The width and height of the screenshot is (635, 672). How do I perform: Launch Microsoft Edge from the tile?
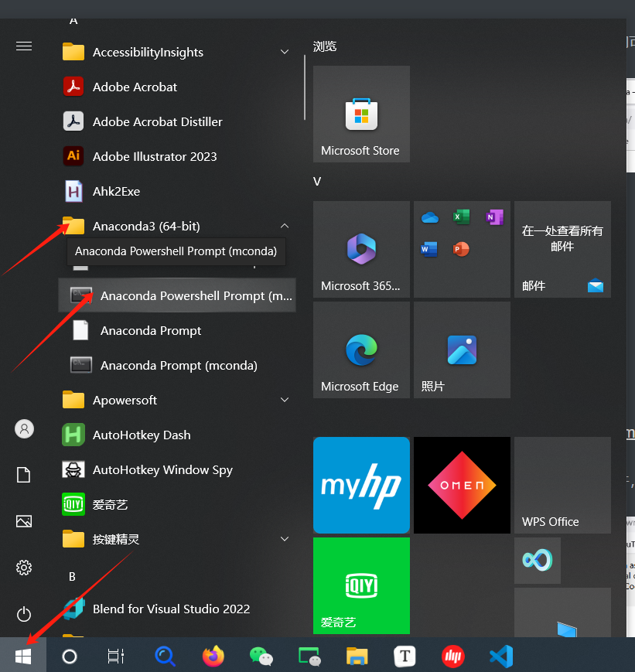[361, 350]
